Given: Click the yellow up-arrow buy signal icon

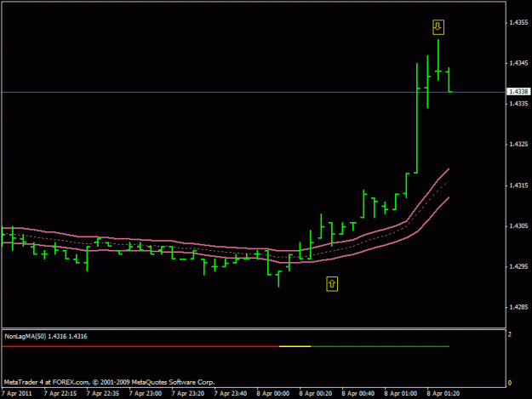Looking at the screenshot, I should pyautogui.click(x=332, y=284).
